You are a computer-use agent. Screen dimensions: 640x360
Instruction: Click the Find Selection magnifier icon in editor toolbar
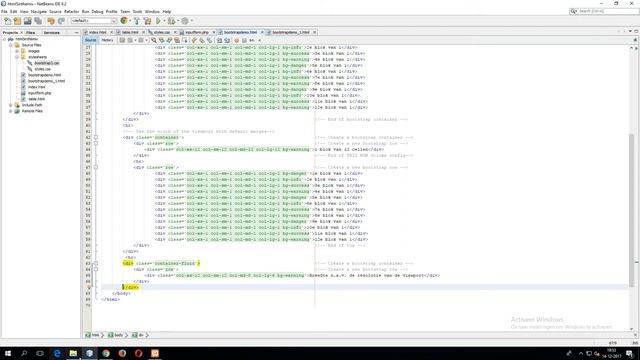pyautogui.click(x=153, y=40)
